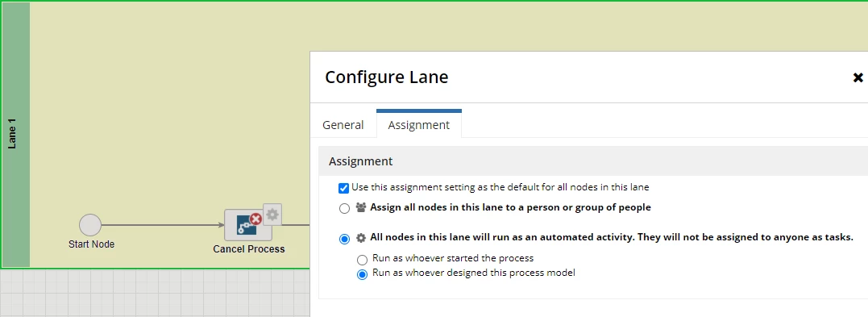868x317 pixels.
Task: Select the Cancel Process node icon
Action: (247, 225)
